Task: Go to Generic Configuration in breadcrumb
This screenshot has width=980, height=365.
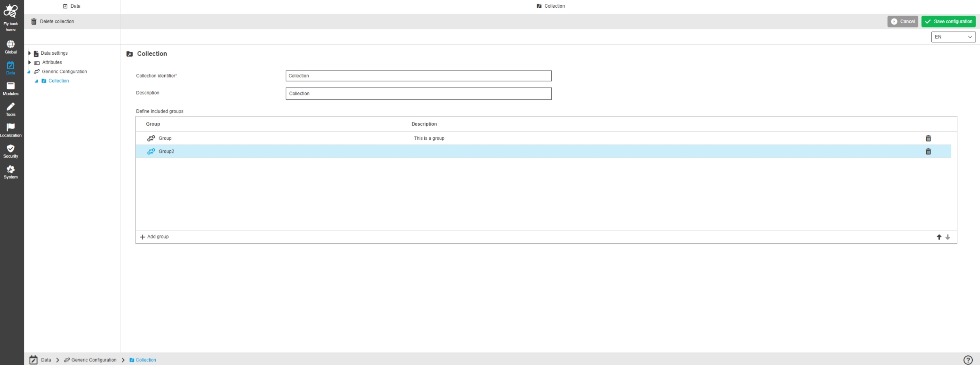Action: [x=94, y=360]
